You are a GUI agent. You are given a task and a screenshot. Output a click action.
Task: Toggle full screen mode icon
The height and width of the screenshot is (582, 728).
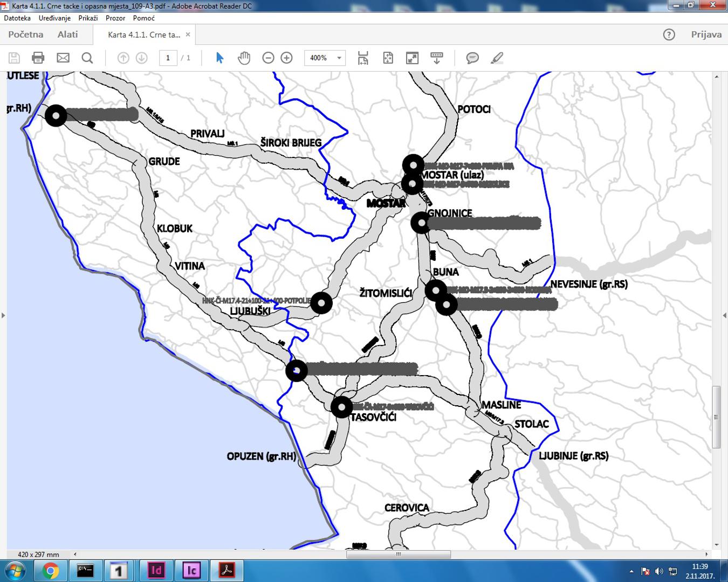(412, 58)
